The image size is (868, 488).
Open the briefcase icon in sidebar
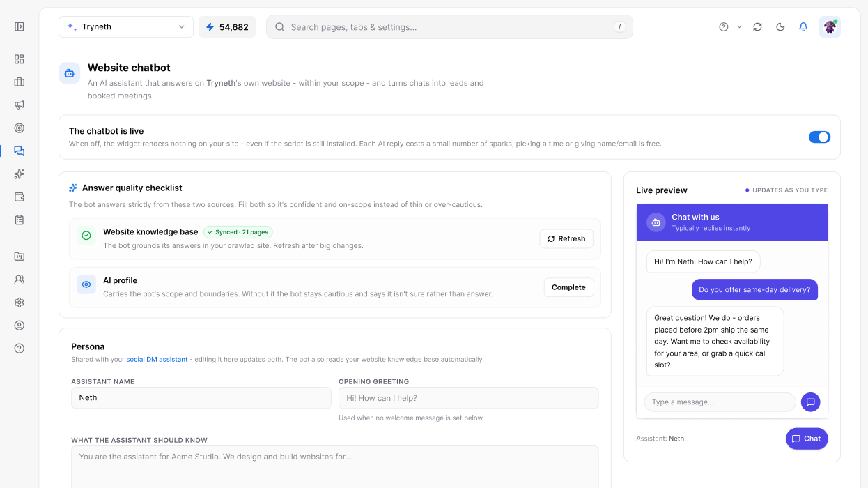(20, 82)
